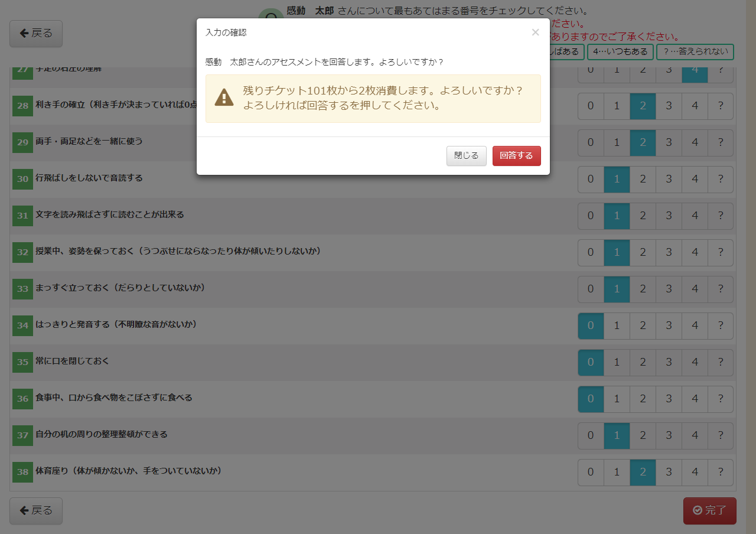The height and width of the screenshot is (534, 756).
Task: Click the red 完了 button
Action: 710,511
